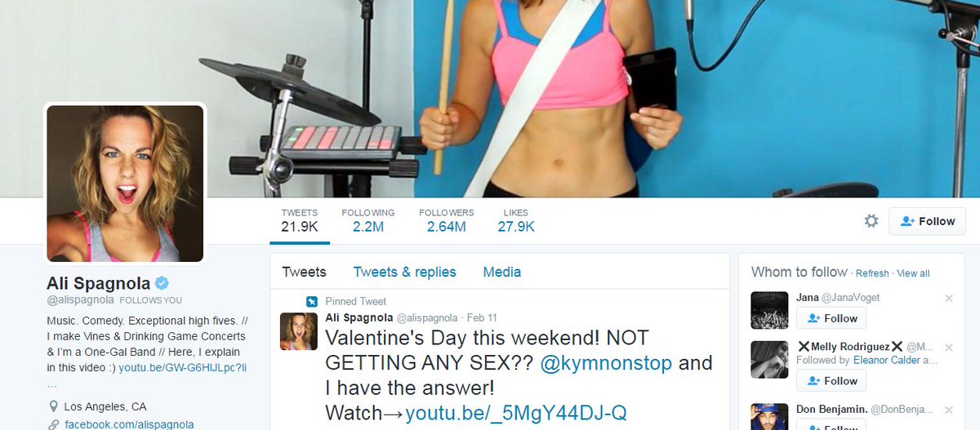Switch to the Tweets & replies tab
This screenshot has height=430, width=980.
pos(404,273)
